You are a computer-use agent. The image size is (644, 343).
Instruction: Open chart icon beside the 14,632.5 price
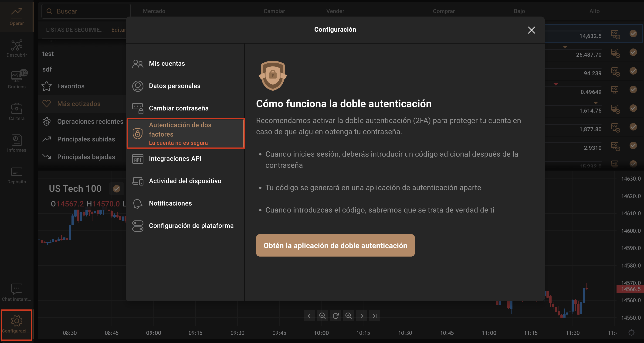pos(616,35)
